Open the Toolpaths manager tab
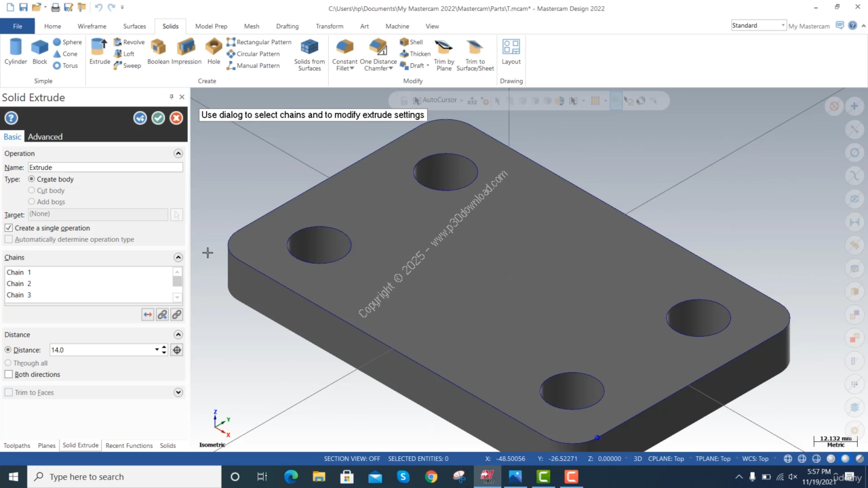The image size is (868, 488). [17, 445]
